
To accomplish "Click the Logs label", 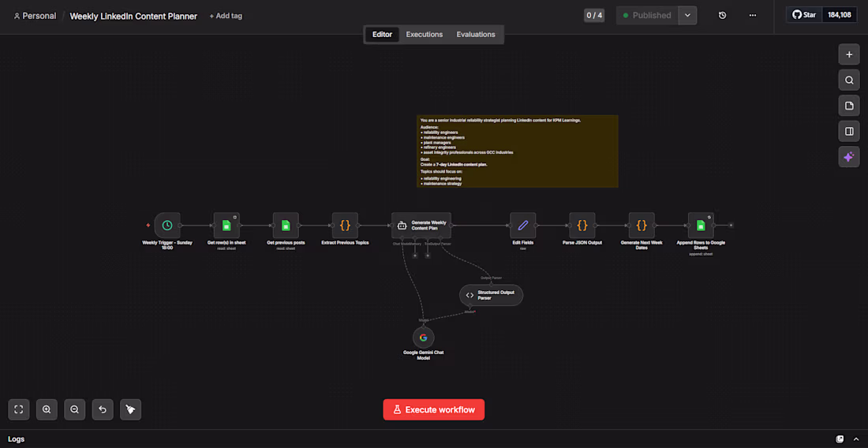I will coord(16,439).
